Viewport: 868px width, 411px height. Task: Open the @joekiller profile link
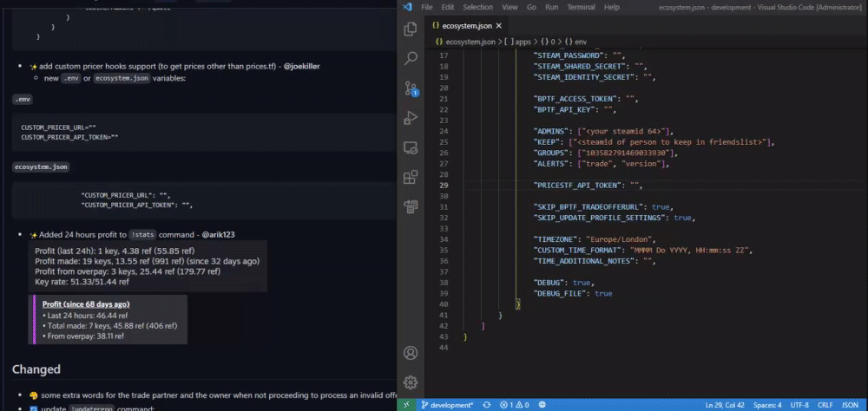click(302, 66)
